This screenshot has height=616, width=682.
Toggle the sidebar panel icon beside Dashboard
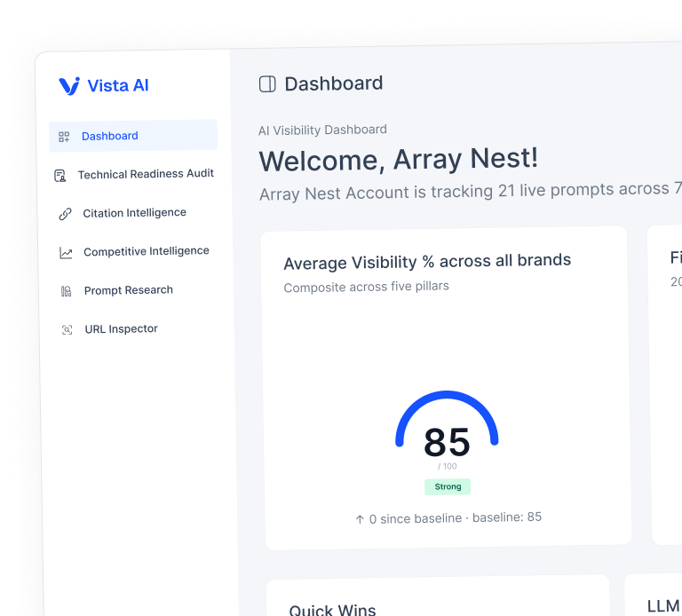coord(267,84)
